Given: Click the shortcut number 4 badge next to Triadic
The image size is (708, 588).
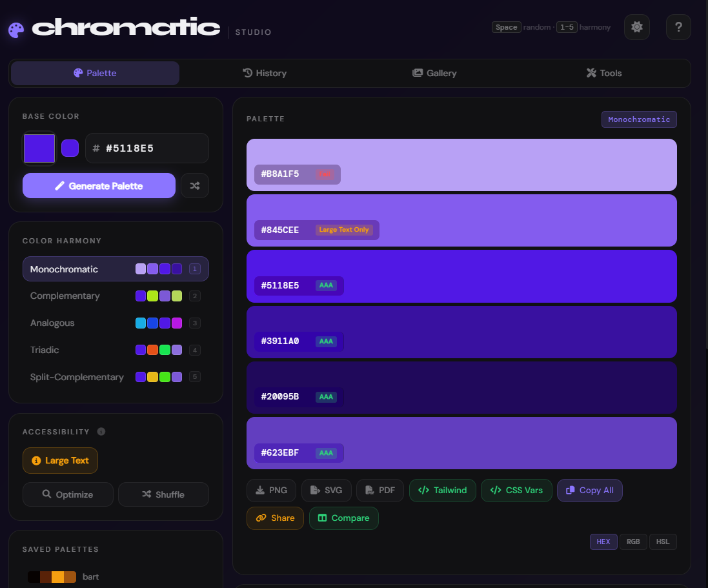Looking at the screenshot, I should tap(195, 350).
